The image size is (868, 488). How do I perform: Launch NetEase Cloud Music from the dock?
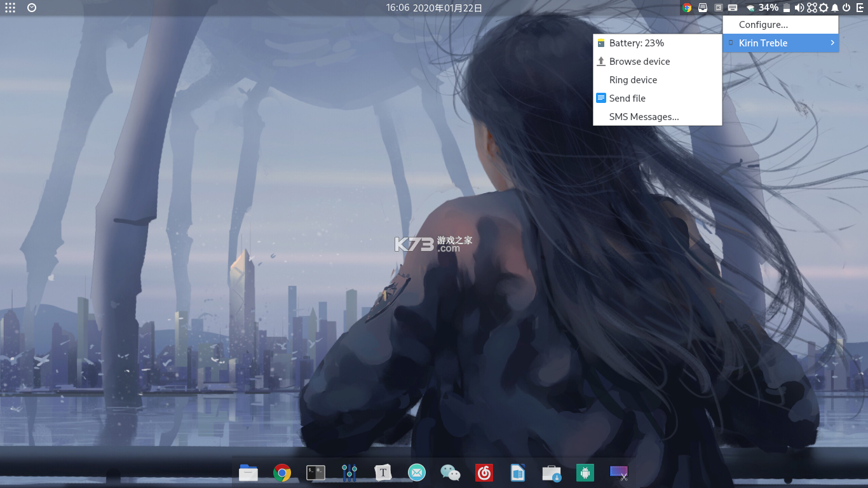click(484, 473)
